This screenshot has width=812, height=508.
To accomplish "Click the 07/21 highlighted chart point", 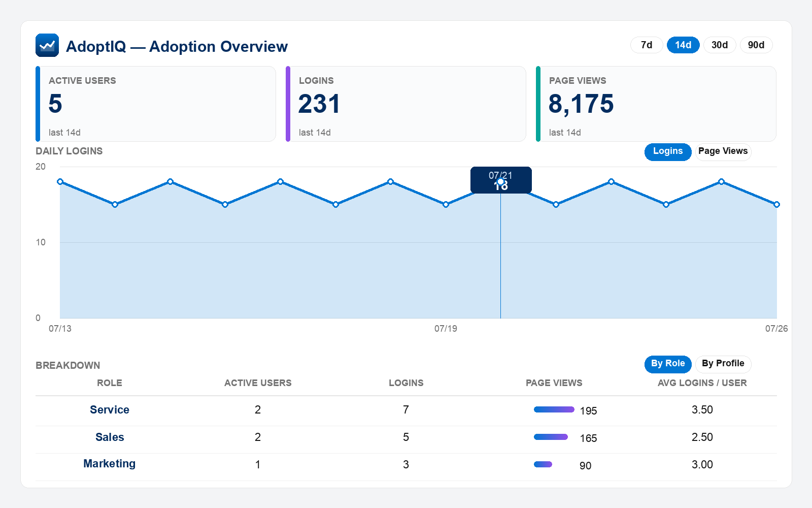I will [x=501, y=182].
